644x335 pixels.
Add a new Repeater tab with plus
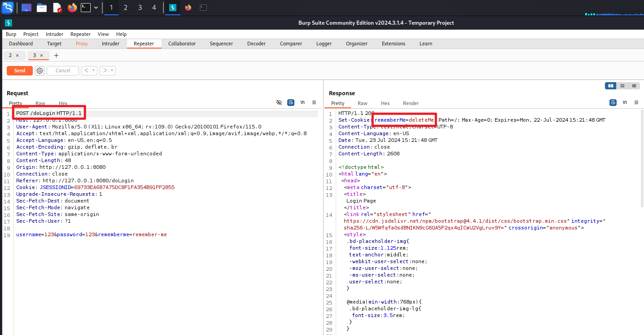point(56,55)
